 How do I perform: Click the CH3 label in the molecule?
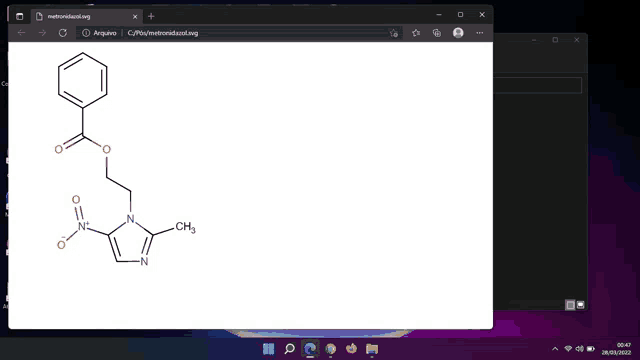(x=186, y=227)
